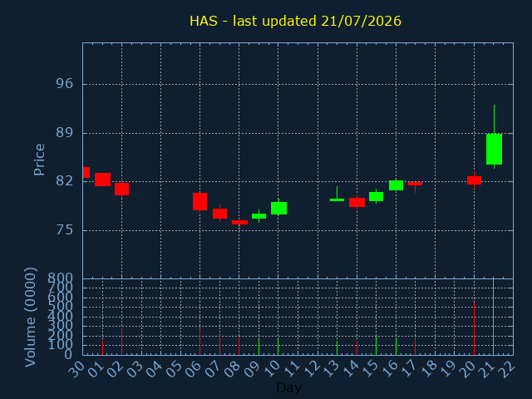Select day label 16 on x-axis
The width and height of the screenshot is (532, 399).
[x=390, y=368]
